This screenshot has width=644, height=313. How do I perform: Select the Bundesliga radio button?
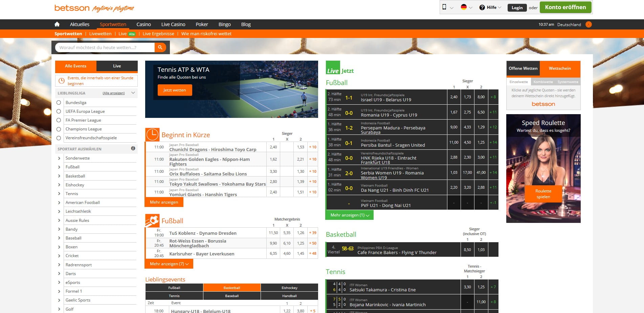[59, 102]
